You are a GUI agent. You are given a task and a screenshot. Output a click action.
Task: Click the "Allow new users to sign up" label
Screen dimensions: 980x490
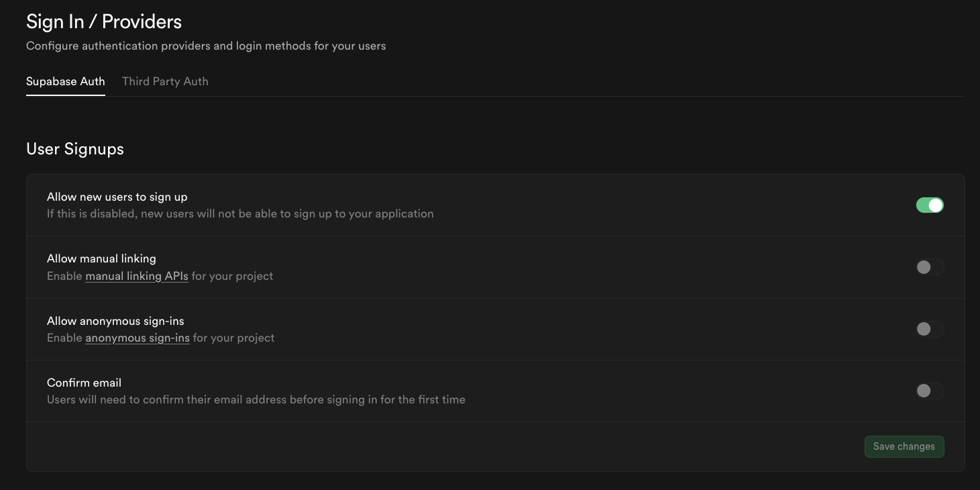[117, 197]
